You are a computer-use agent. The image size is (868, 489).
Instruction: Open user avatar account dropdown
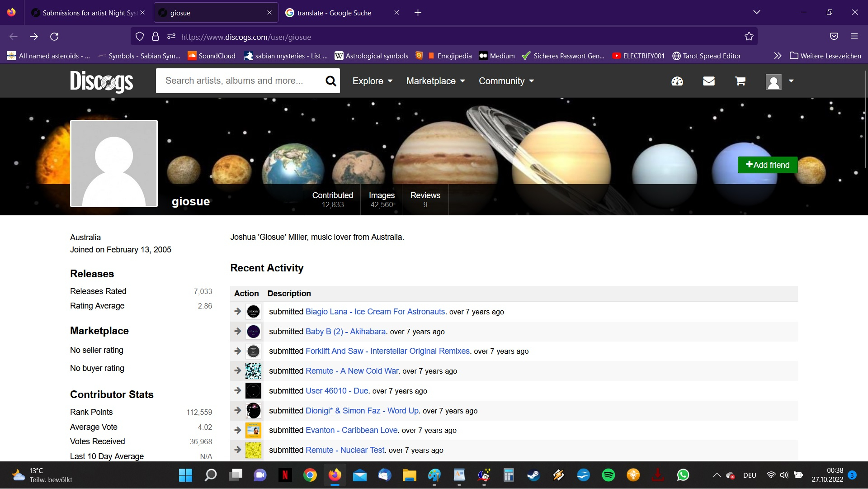tap(779, 81)
